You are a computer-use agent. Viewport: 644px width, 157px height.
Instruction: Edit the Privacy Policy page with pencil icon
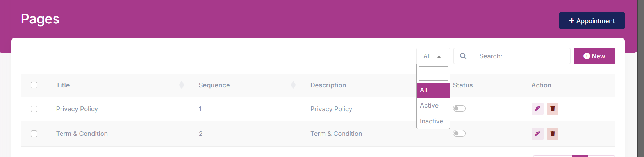click(537, 109)
